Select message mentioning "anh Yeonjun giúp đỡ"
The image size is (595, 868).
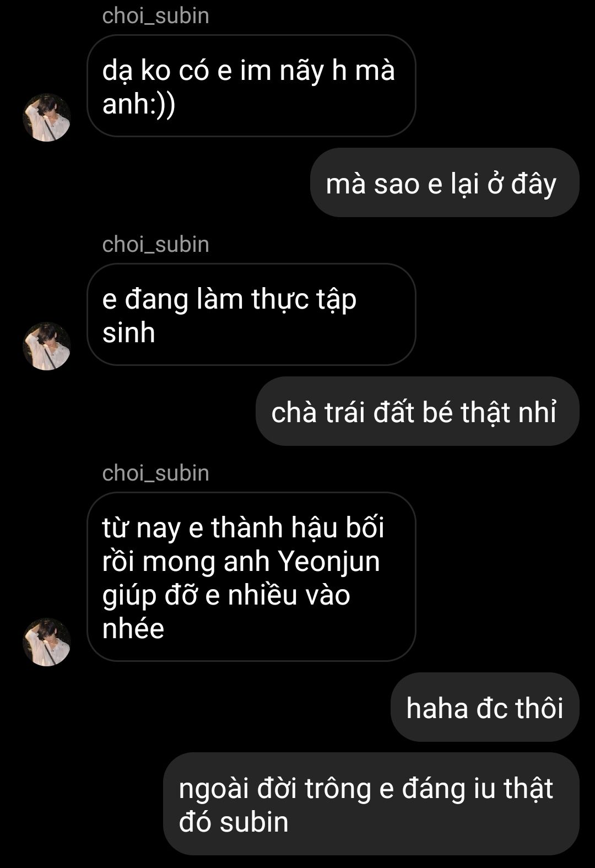tap(251, 576)
